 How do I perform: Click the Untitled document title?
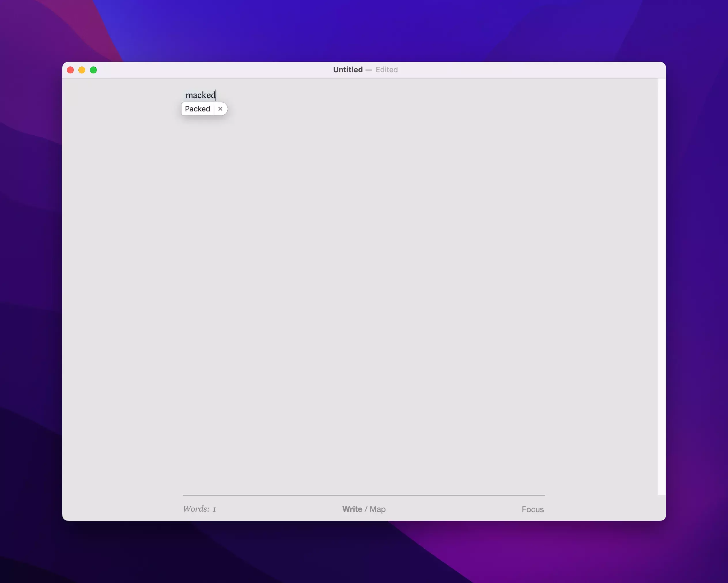[347, 69]
